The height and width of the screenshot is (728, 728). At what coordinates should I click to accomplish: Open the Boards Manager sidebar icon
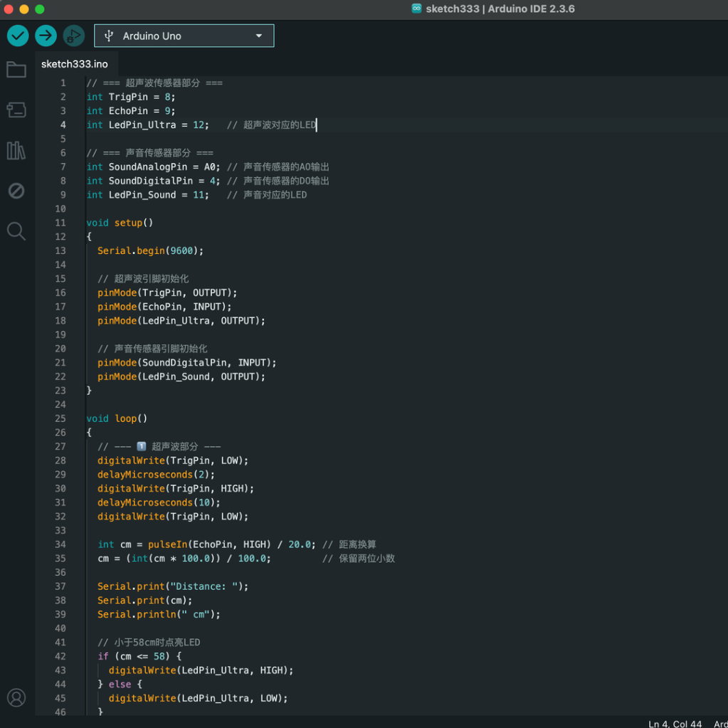[16, 109]
